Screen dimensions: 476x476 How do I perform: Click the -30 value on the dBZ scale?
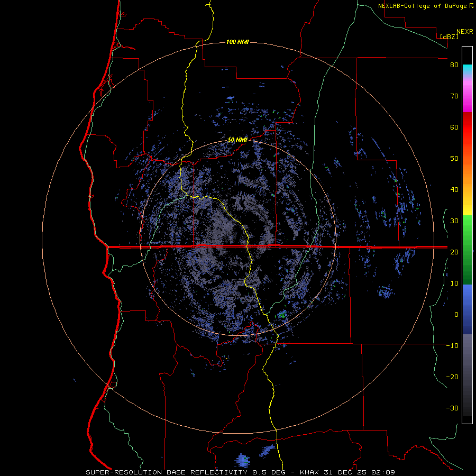tap(452, 408)
